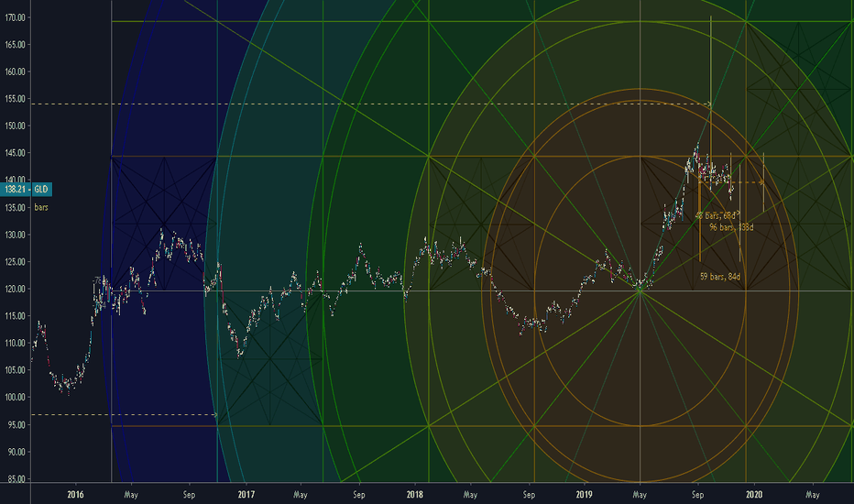Viewport: 854px width, 504px height.
Task: Click the 130.00 price axis label
Action: tap(16, 235)
